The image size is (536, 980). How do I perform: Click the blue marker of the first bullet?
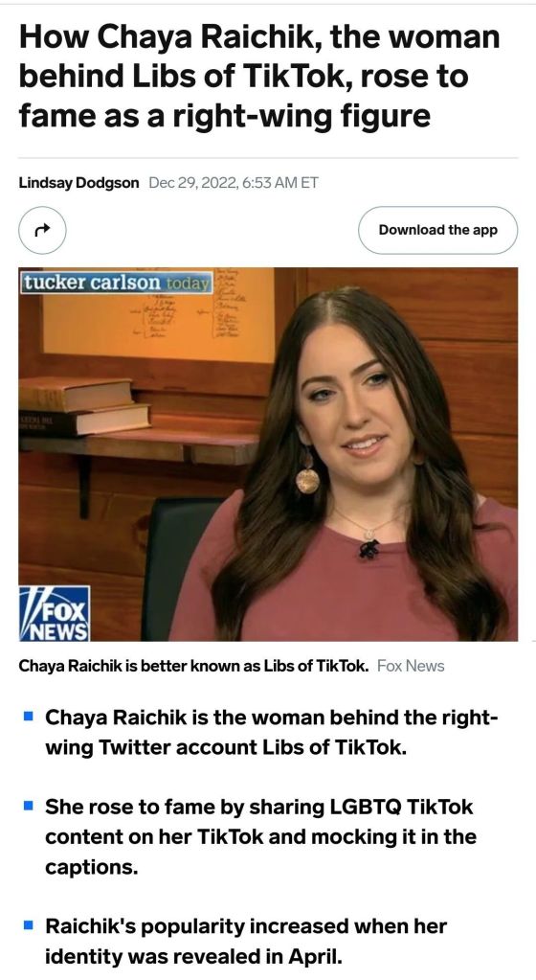(x=28, y=716)
